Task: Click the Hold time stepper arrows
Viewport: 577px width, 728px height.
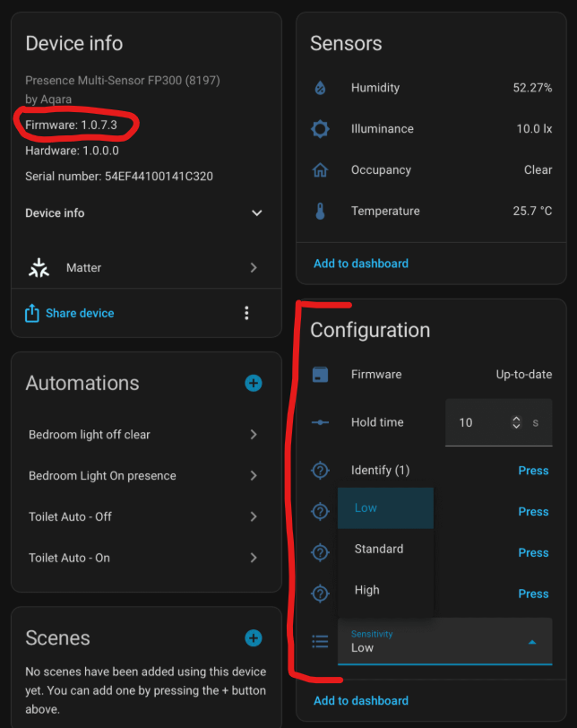Action: tap(516, 422)
